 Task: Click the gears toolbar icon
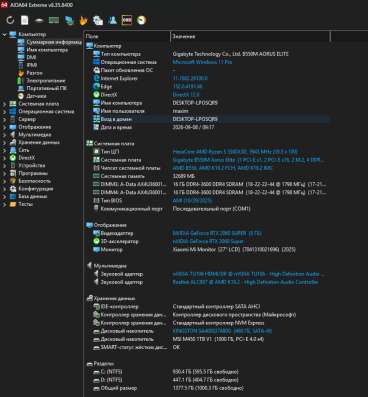(98, 20)
